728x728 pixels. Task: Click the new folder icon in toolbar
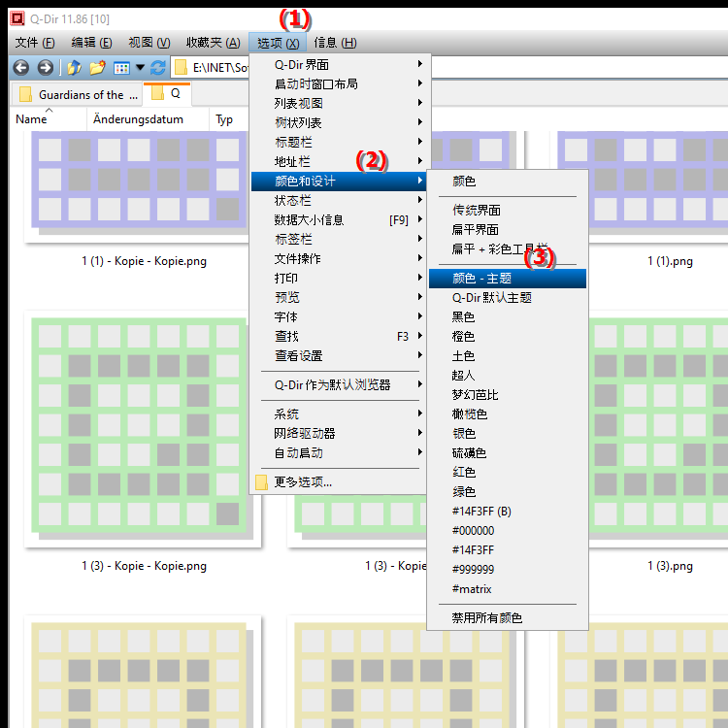click(x=97, y=68)
